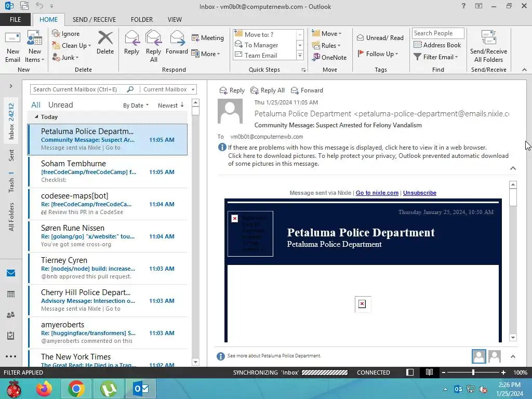The image size is (532, 399).
Task: Collapse the message header
Action: [x=513, y=168]
